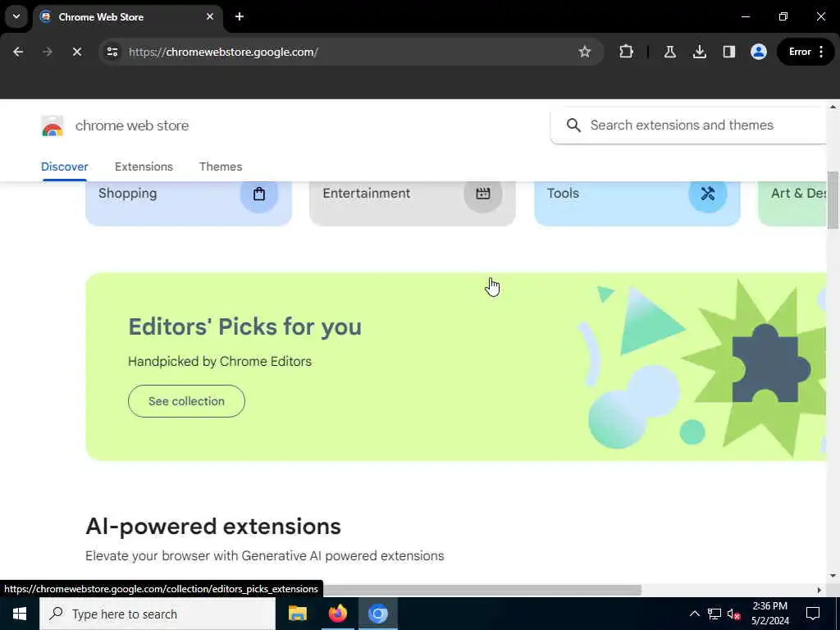
Task: Switch to the Discover tab
Action: [64, 167]
